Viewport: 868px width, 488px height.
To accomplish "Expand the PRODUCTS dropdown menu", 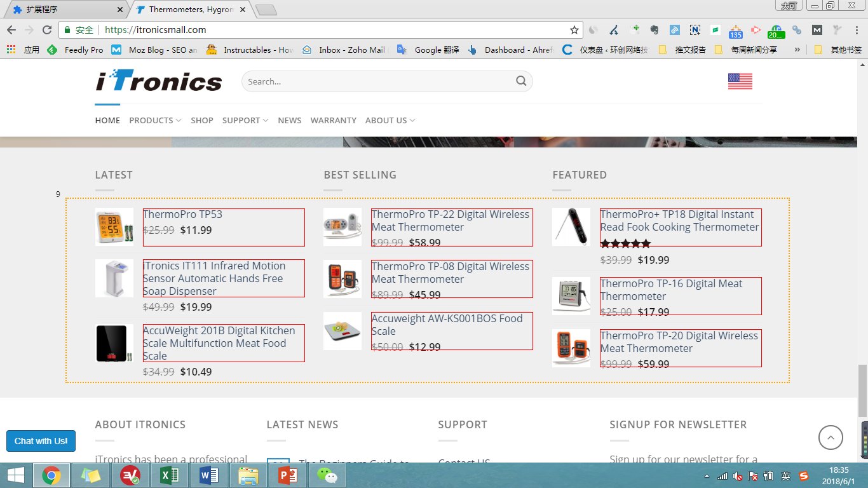I will [x=155, y=120].
